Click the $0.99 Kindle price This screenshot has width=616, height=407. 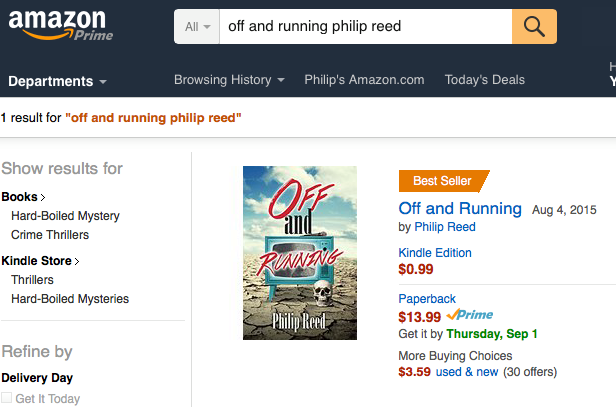coord(416,269)
